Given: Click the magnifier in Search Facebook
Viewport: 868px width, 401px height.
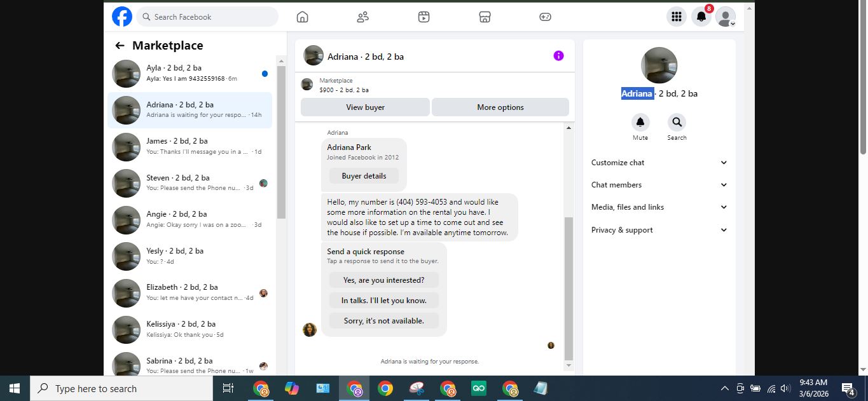Looking at the screenshot, I should click(146, 17).
